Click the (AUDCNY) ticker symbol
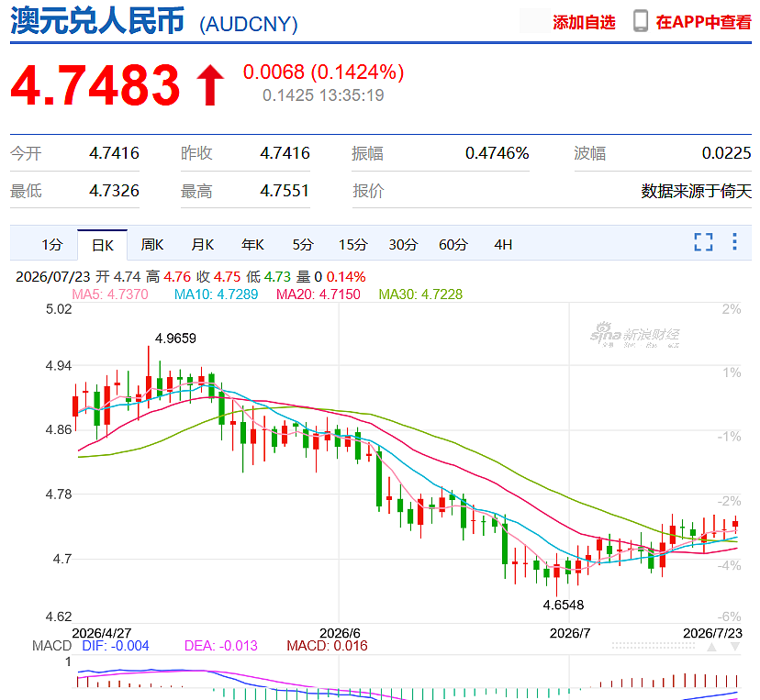This screenshot has width=760, height=700. pos(249,24)
